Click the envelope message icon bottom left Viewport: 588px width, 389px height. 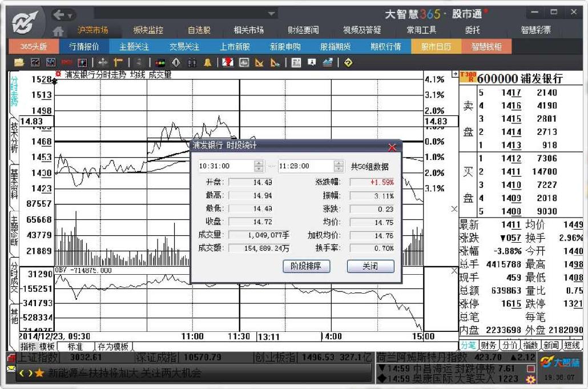pyautogui.click(x=11, y=369)
